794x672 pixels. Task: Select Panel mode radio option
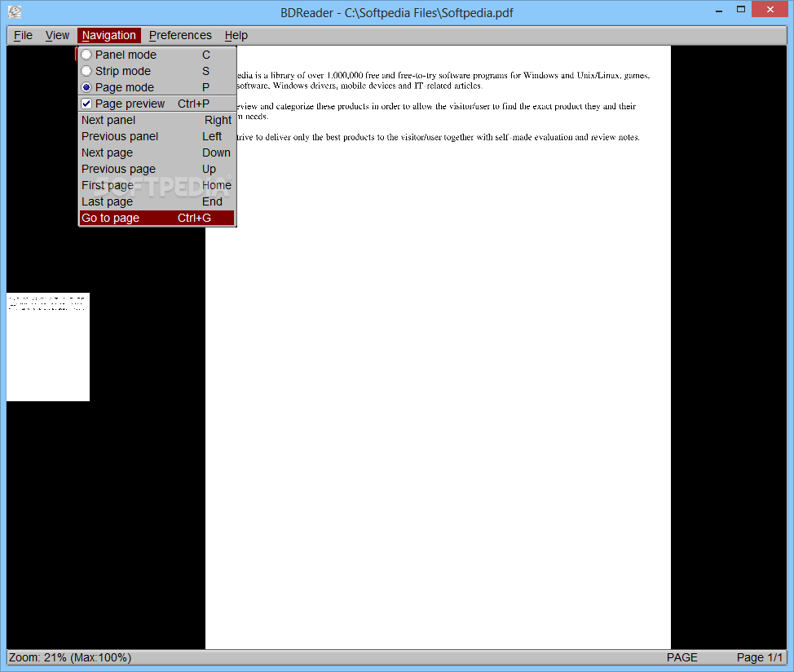(x=157, y=55)
